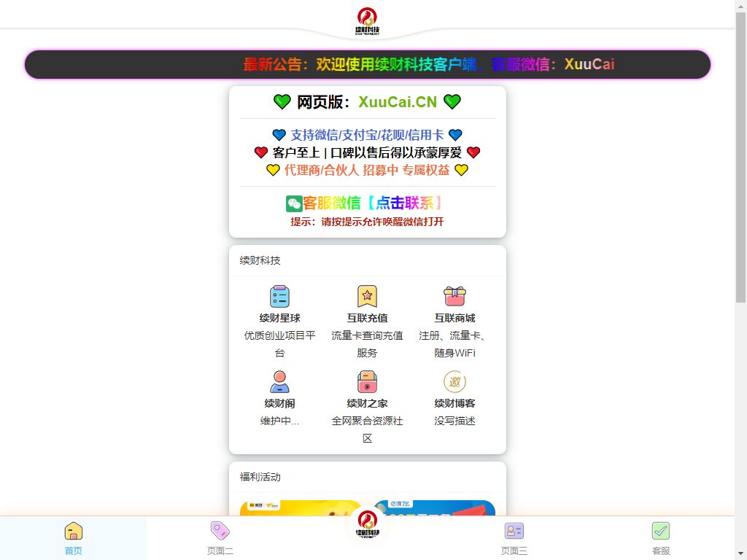The height and width of the screenshot is (560, 747).
Task: Click the scrolling 最新公告 announcement banner
Action: (x=367, y=64)
